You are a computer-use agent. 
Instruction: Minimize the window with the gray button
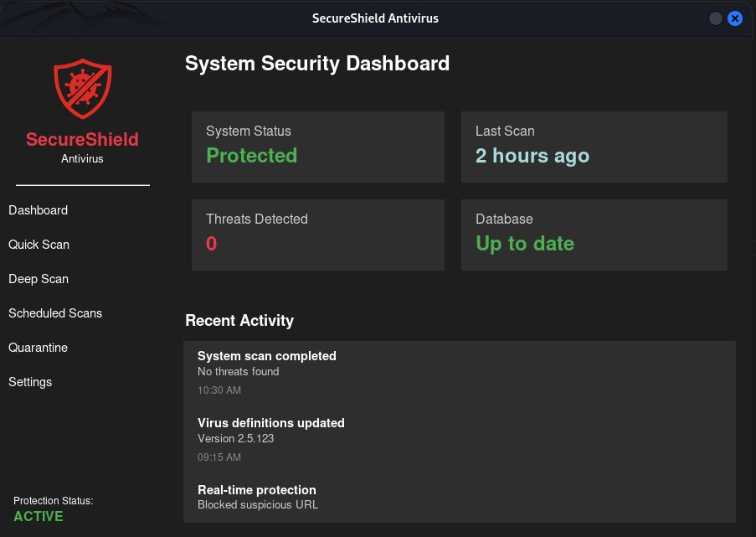coord(716,18)
